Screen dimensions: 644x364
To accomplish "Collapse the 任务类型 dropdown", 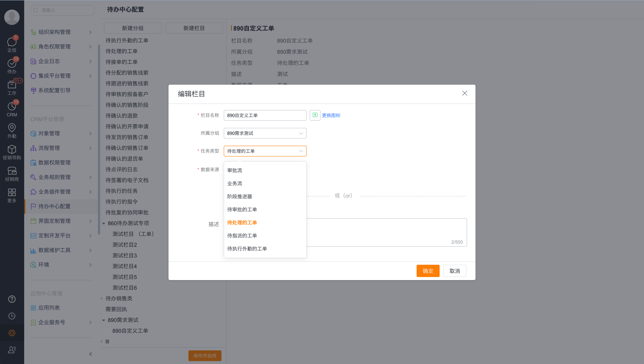I will coord(301,151).
